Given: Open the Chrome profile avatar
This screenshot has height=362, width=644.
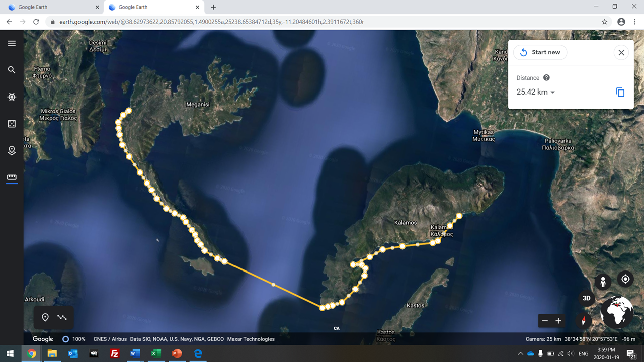Looking at the screenshot, I should [621, 22].
